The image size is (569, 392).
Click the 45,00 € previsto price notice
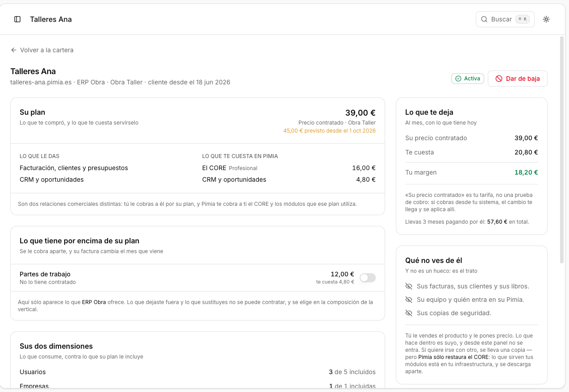click(329, 131)
